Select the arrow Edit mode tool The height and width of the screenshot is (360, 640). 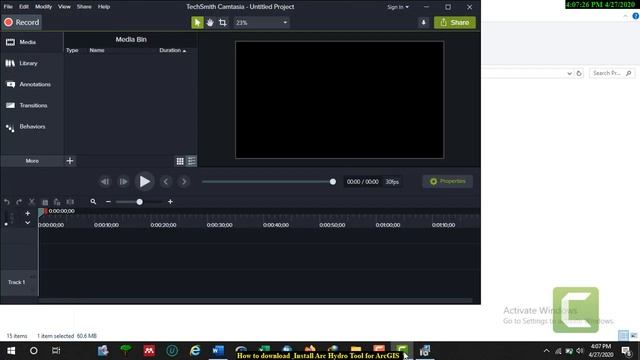click(197, 22)
